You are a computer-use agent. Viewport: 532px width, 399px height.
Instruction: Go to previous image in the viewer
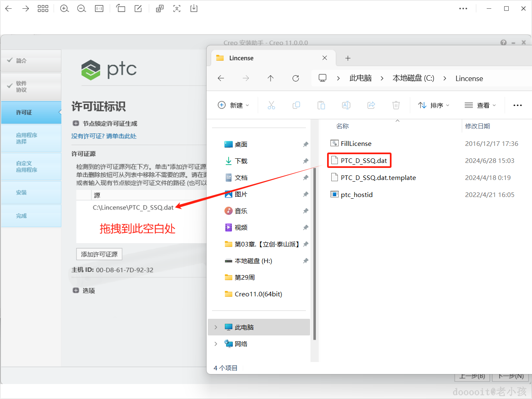[8, 9]
